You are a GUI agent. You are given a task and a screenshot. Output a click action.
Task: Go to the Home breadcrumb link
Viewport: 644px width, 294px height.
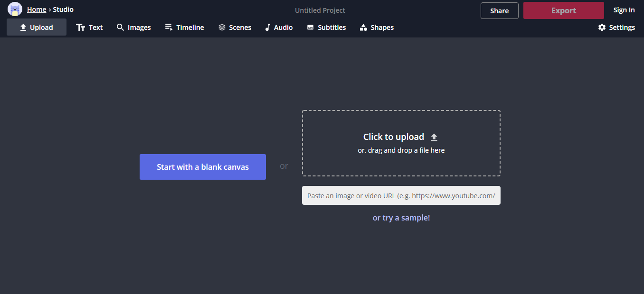pyautogui.click(x=37, y=9)
